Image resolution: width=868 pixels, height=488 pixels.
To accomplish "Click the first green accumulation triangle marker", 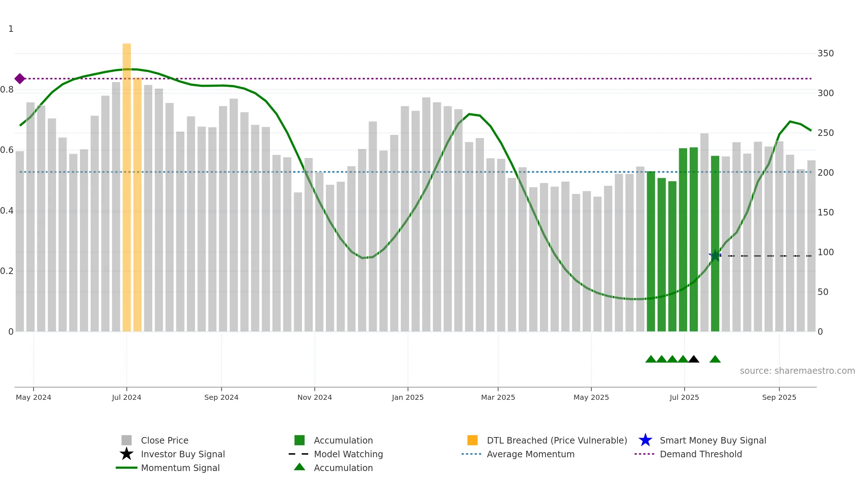I will click(651, 359).
